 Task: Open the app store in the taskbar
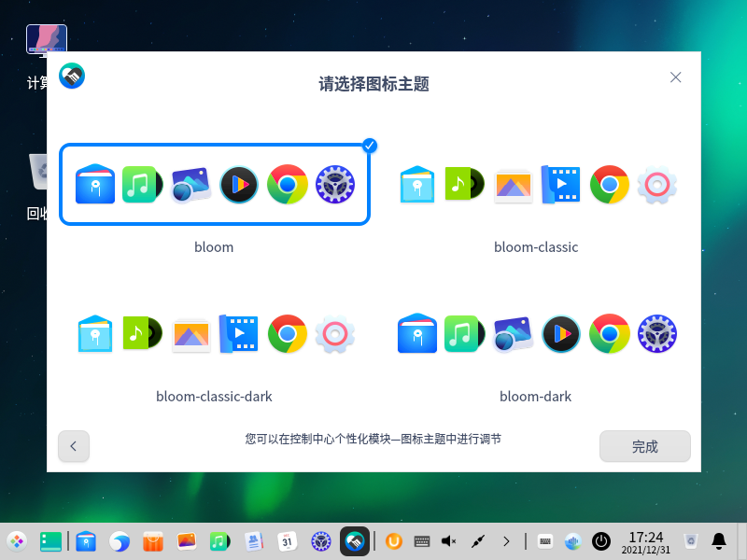point(153,541)
